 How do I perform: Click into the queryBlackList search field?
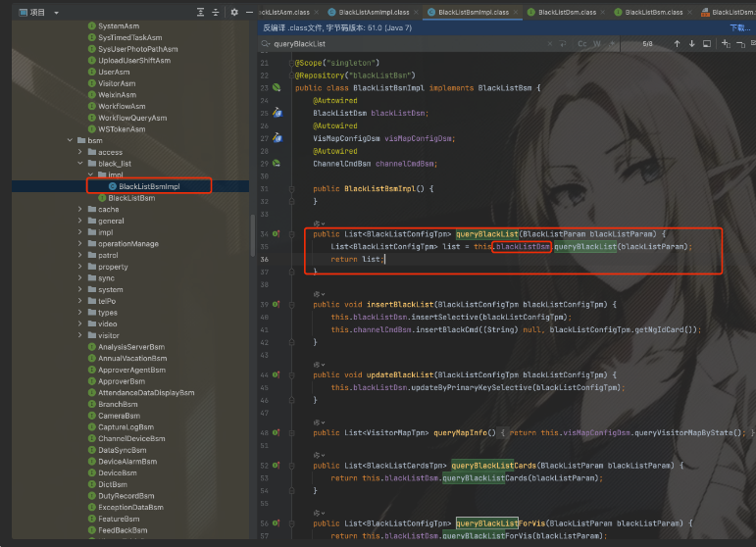tap(410, 44)
